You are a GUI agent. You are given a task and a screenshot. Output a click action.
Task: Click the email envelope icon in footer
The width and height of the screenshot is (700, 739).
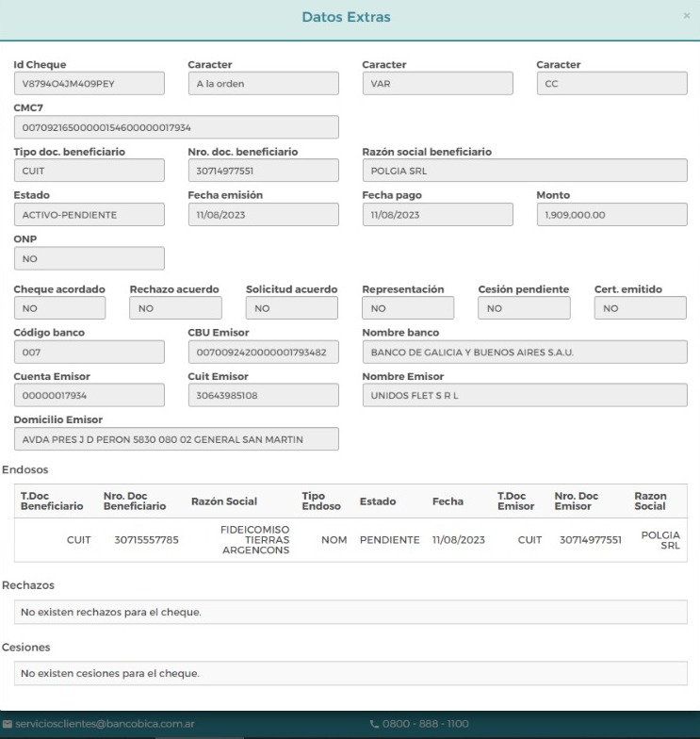coord(8,724)
